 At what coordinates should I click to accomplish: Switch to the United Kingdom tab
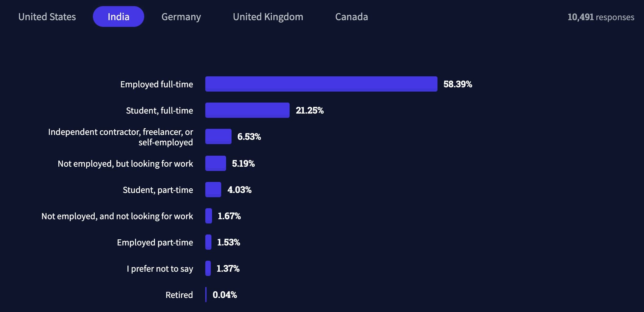click(268, 17)
